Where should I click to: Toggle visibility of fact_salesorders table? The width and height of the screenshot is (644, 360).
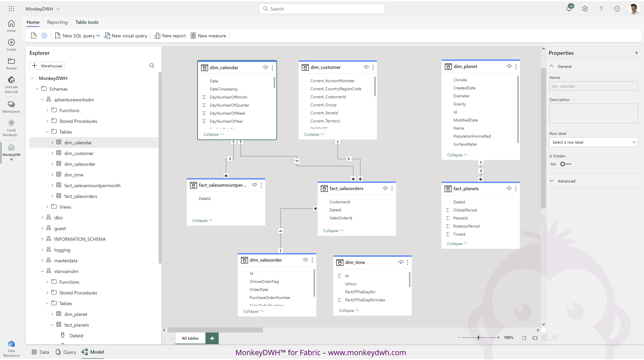pos(385,188)
